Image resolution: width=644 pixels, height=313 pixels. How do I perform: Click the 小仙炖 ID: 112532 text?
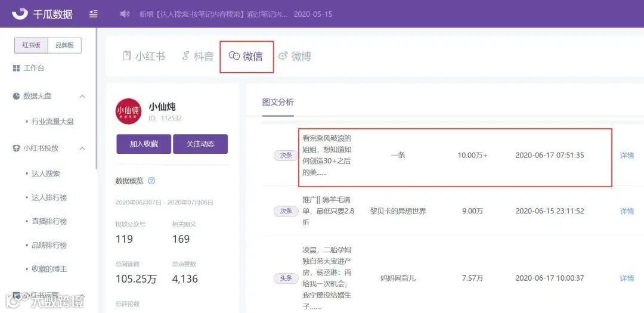pos(165,118)
